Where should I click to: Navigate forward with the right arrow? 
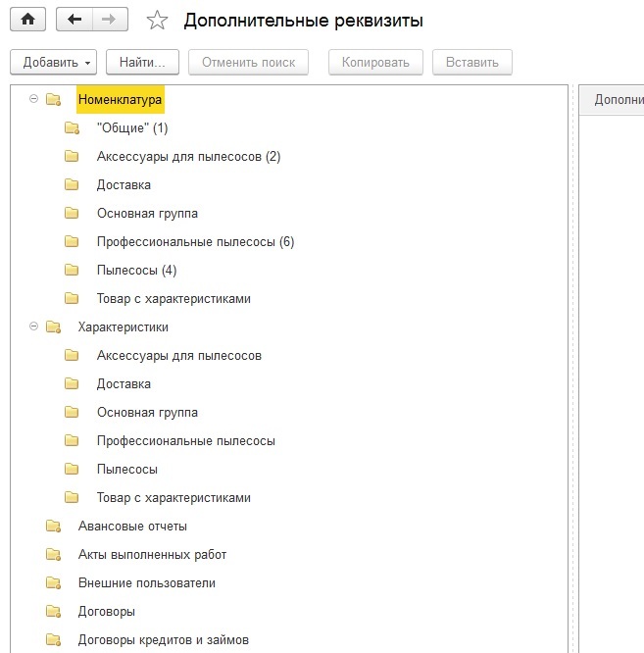[110, 20]
